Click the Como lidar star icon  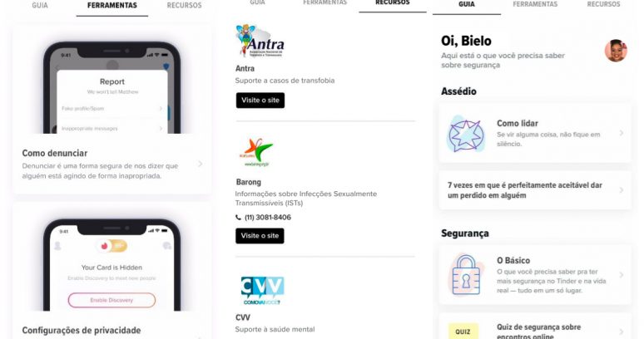coord(466,134)
